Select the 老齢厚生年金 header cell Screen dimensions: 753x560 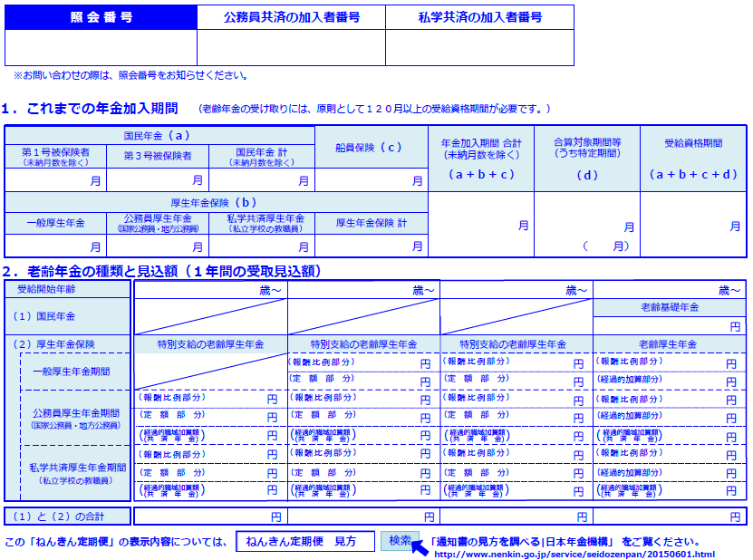click(670, 344)
